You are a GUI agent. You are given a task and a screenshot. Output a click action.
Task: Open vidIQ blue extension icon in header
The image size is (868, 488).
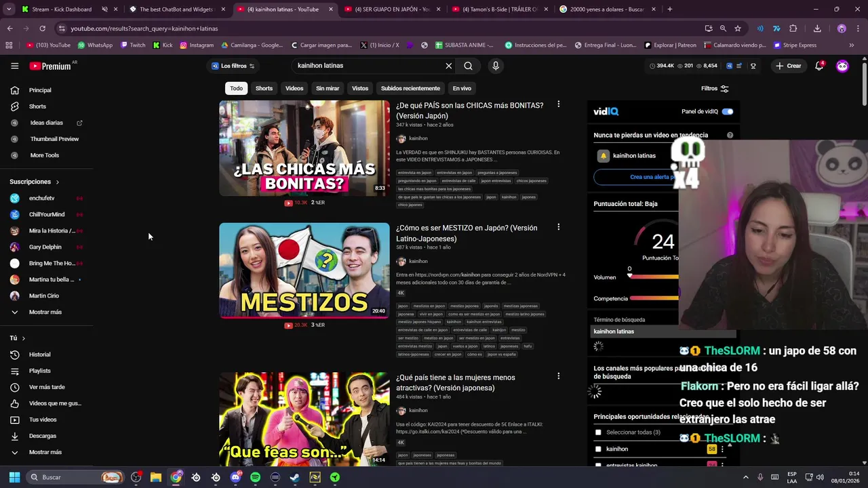[729, 66]
